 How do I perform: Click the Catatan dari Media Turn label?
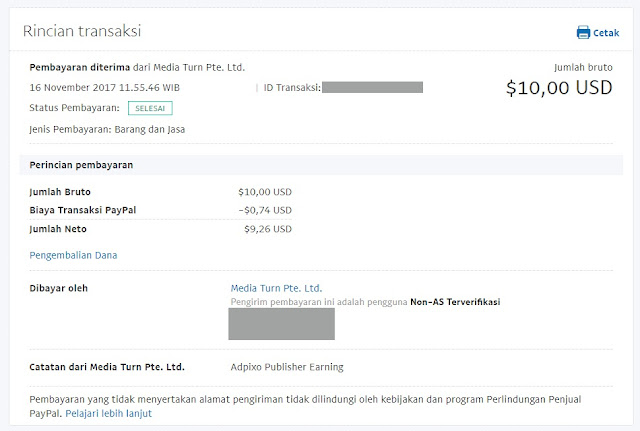[x=107, y=367]
